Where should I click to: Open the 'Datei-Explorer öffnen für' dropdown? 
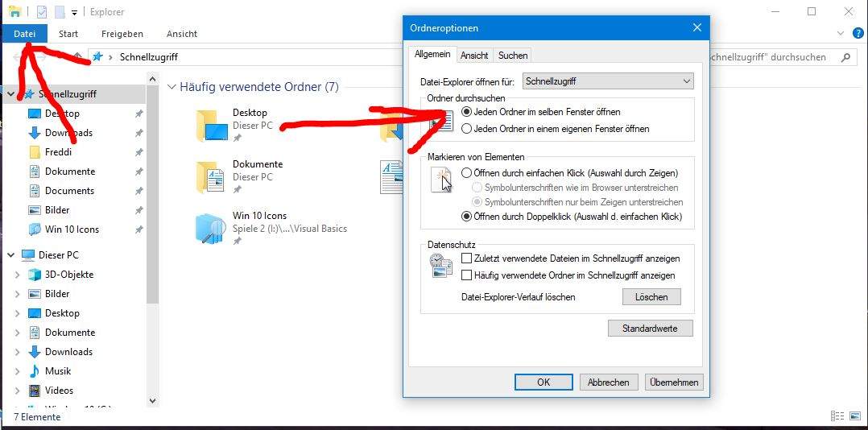pos(608,81)
